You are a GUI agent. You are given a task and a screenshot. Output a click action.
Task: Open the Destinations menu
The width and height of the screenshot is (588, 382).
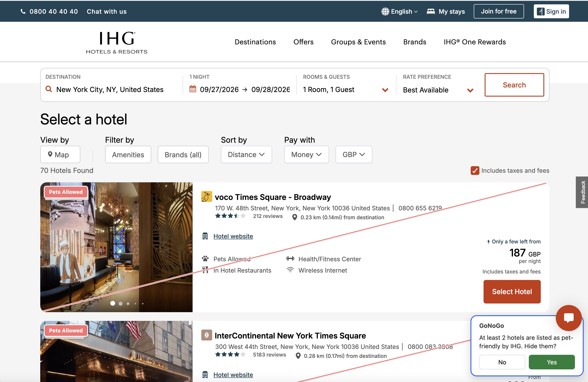tap(255, 42)
